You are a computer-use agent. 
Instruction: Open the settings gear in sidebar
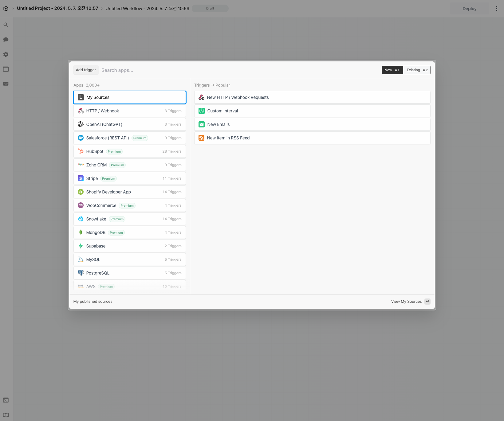click(6, 54)
